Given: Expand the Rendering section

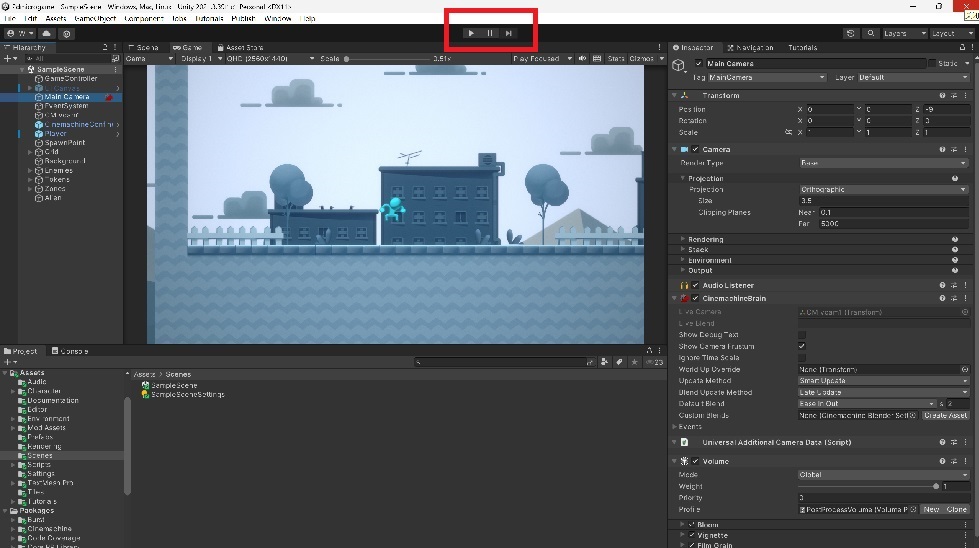Looking at the screenshot, I should tap(683, 240).
